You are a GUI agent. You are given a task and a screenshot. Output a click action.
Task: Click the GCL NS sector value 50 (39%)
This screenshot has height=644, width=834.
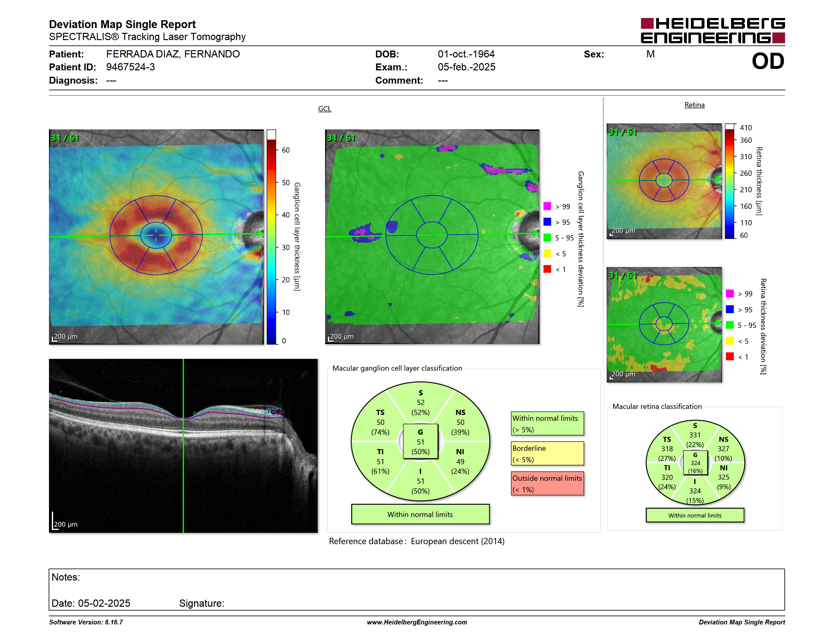[x=460, y=422]
